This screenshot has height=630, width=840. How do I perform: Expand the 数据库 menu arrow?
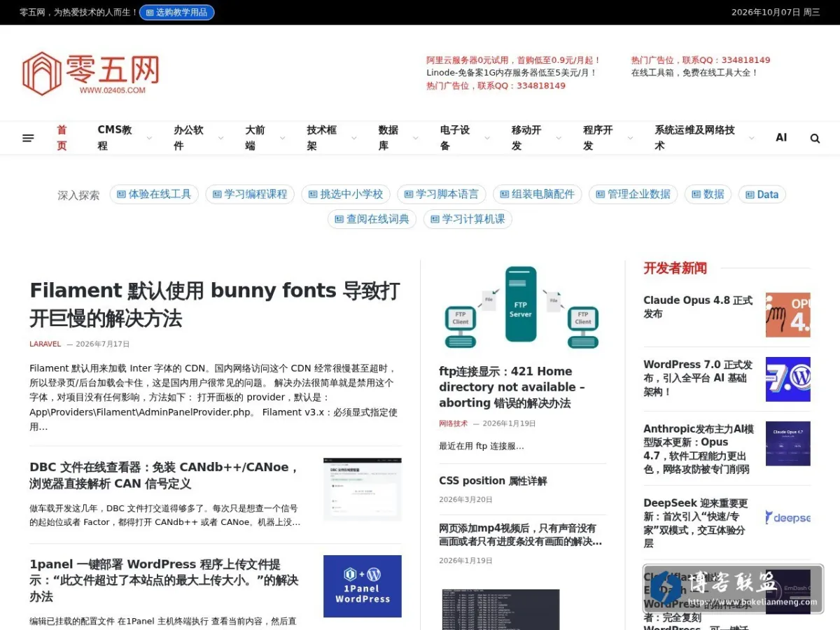point(415,139)
